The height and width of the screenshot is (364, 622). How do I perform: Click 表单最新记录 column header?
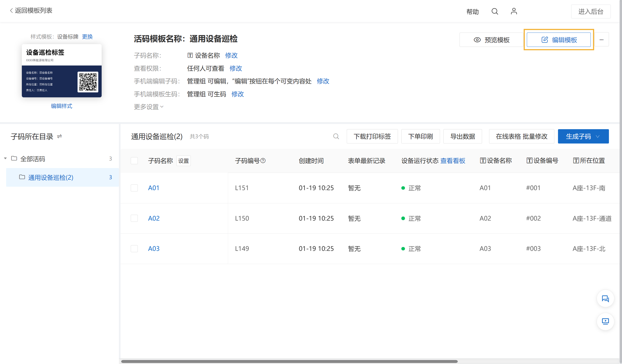click(x=367, y=161)
